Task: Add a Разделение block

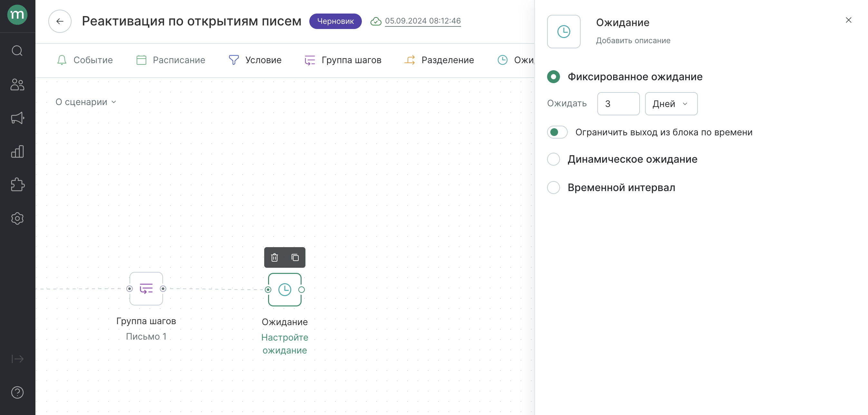Action: pyautogui.click(x=439, y=60)
